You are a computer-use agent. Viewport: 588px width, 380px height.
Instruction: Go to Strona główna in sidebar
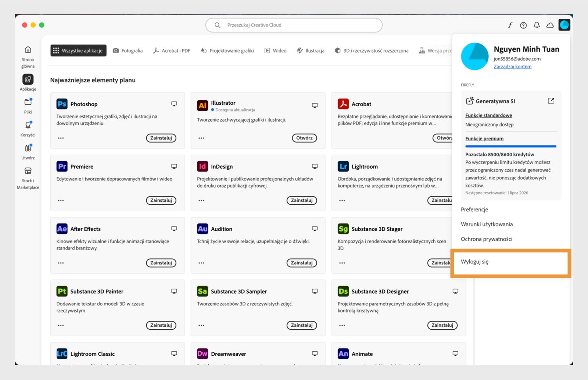coord(28,57)
